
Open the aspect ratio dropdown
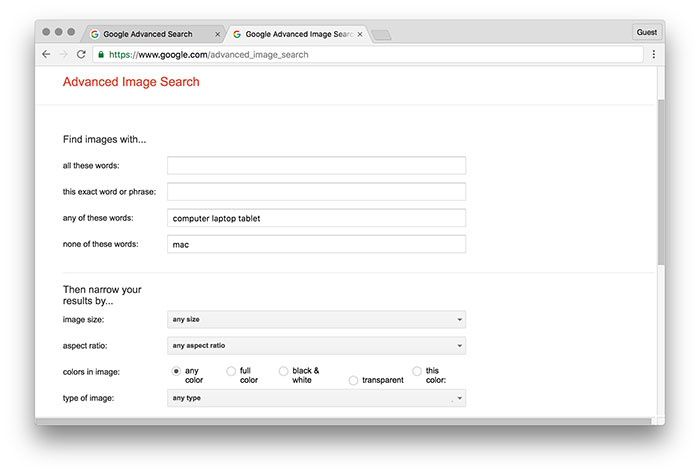[316, 346]
